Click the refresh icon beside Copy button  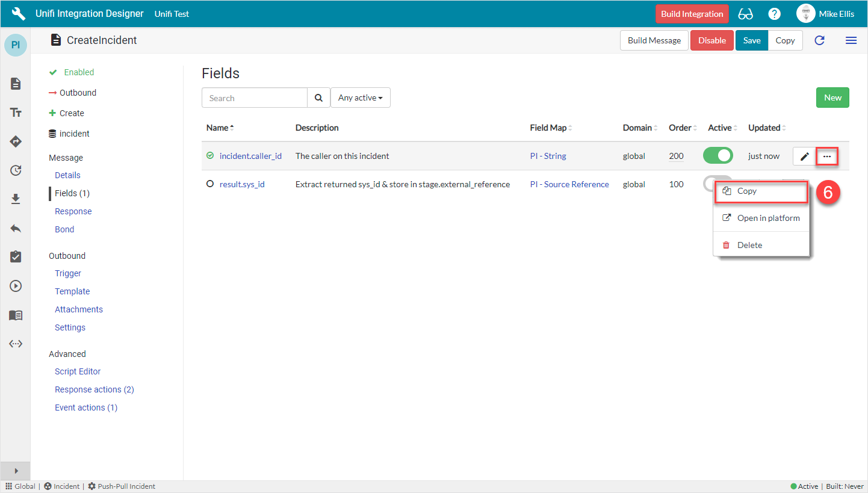point(819,40)
